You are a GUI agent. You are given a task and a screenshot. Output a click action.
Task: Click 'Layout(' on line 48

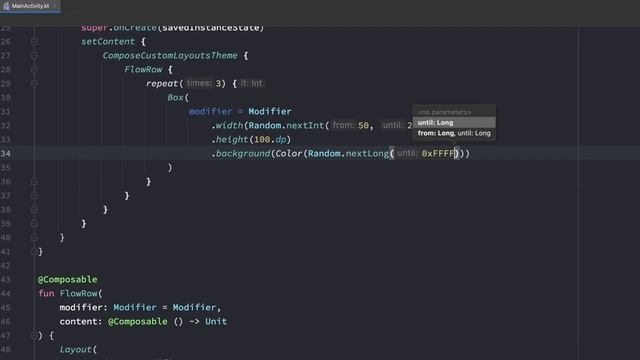(78, 349)
